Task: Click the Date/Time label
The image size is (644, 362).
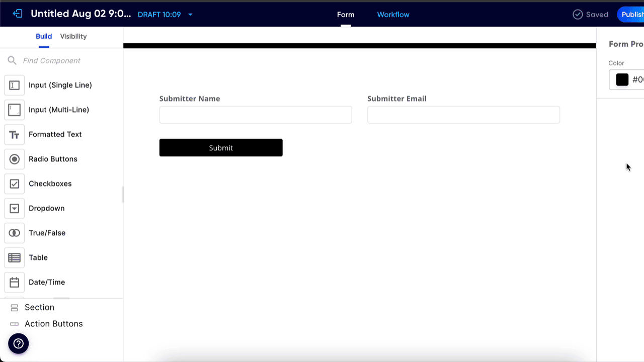Action: point(47,283)
